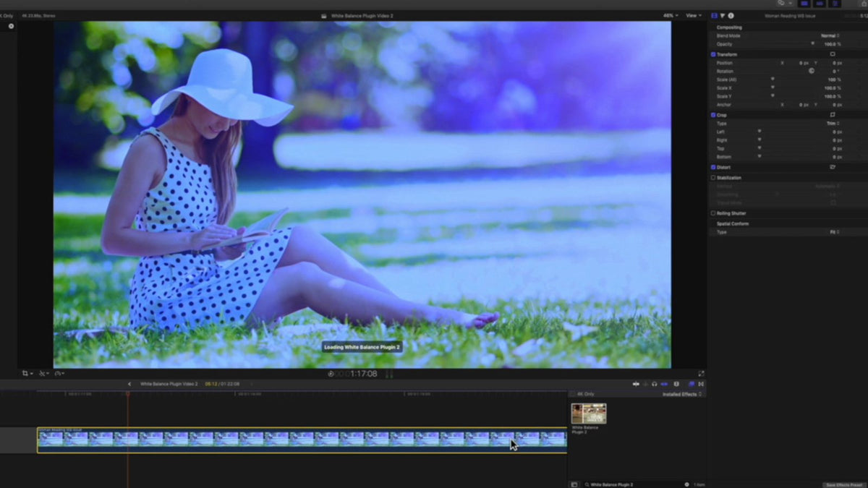Click the Crop onscreen controls icon
Screen dimensions: 868x488
[833, 115]
